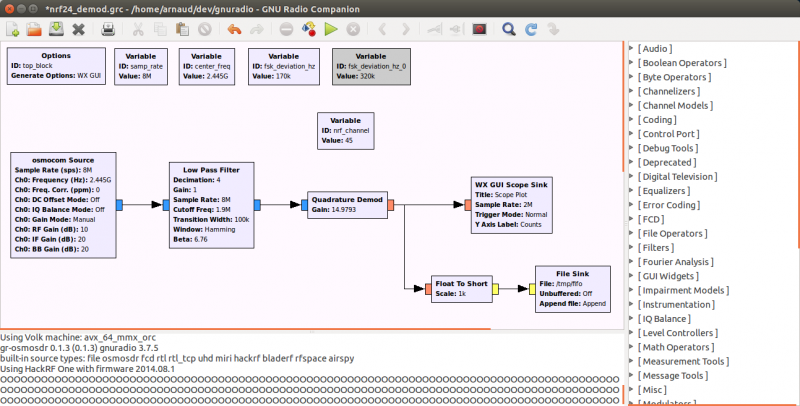800x406 pixels.
Task: Generate the flow graph from toolbar
Action: 309,29
